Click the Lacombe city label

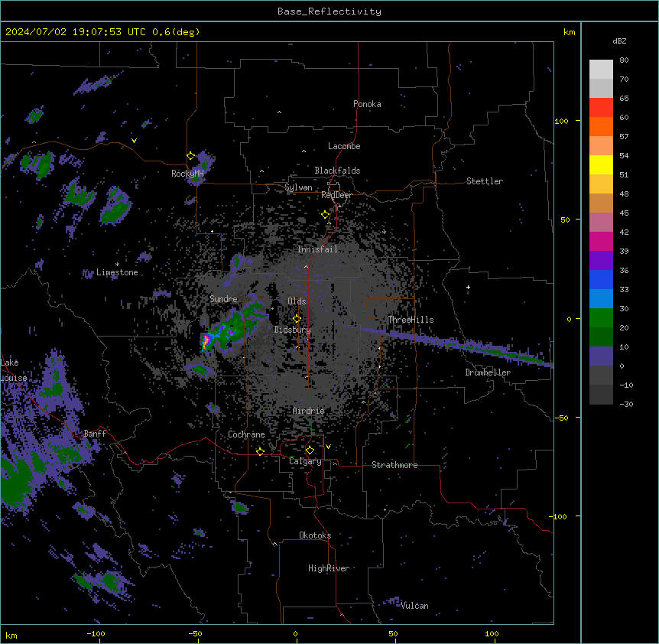[x=344, y=146]
